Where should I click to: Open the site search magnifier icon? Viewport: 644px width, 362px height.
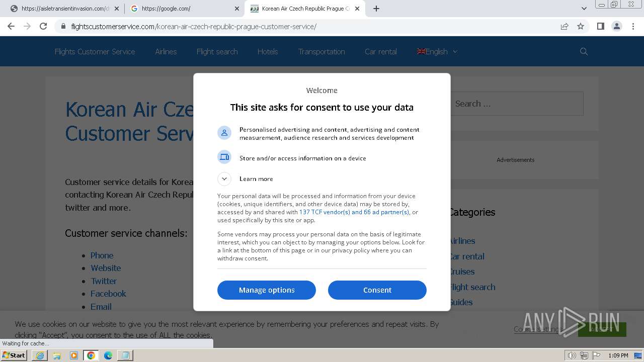coord(584,51)
